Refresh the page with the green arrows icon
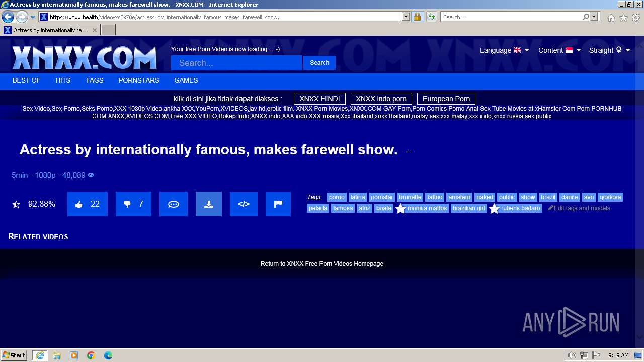The image size is (644, 362). click(431, 17)
